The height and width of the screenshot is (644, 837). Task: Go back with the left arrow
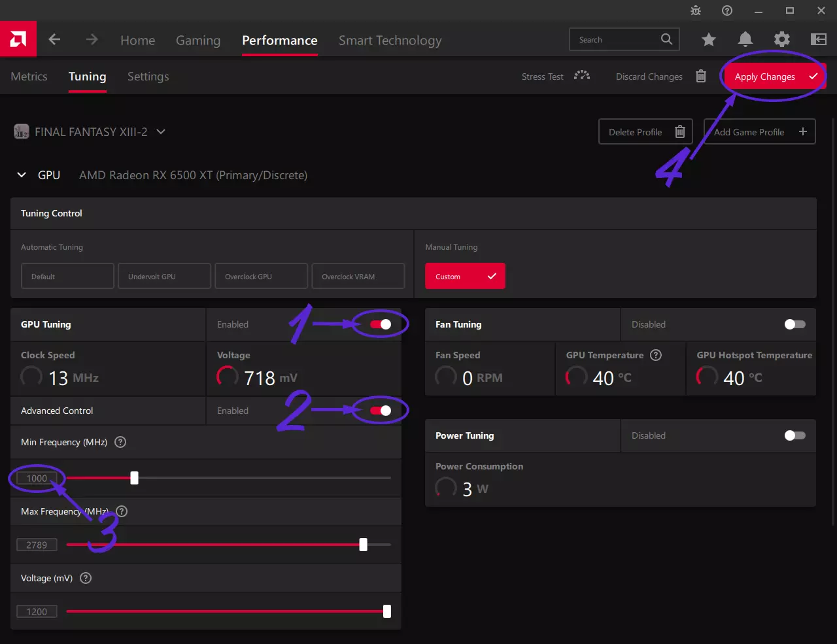(54, 40)
